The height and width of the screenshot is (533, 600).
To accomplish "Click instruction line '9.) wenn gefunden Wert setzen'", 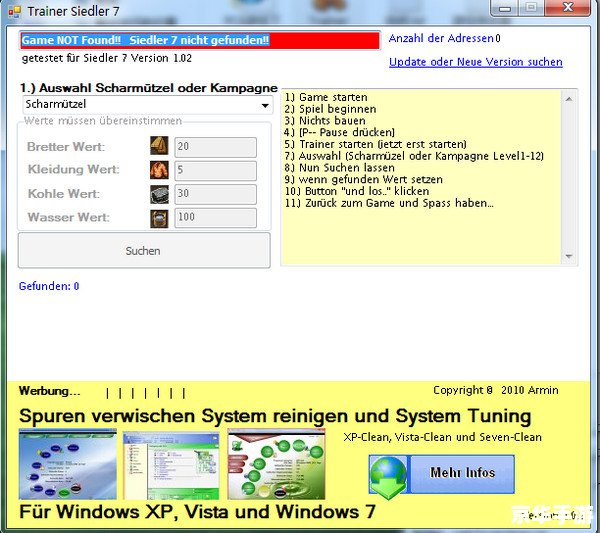I will (364, 179).
